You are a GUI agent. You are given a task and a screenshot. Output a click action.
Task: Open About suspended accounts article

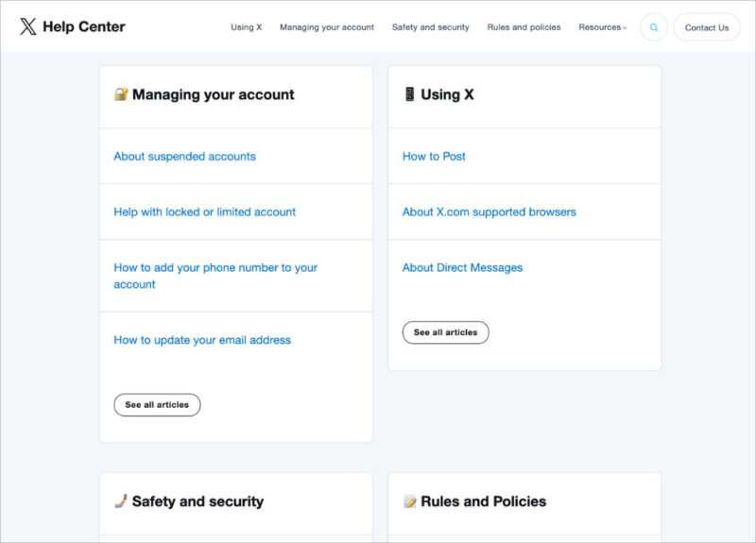184,157
